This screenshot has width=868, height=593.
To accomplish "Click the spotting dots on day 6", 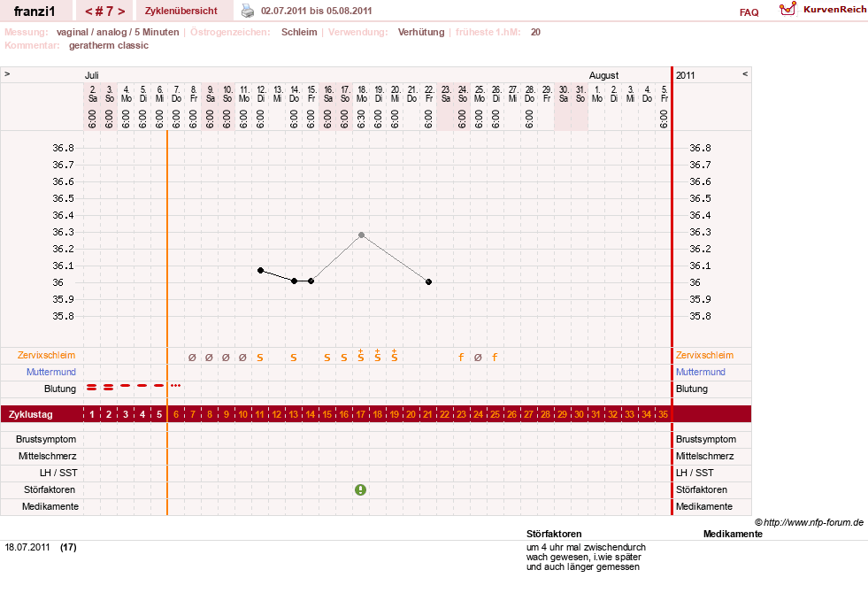I will coord(175,385).
